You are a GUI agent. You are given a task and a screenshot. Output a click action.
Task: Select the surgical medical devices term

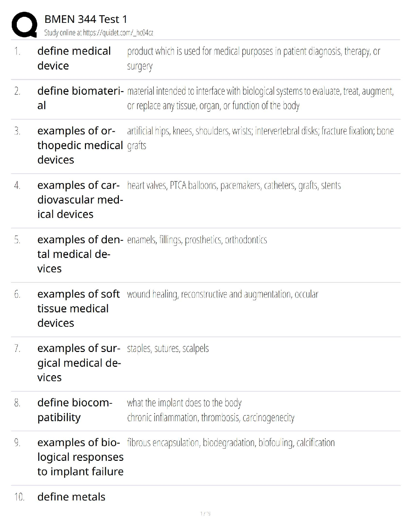pyautogui.click(x=79, y=363)
